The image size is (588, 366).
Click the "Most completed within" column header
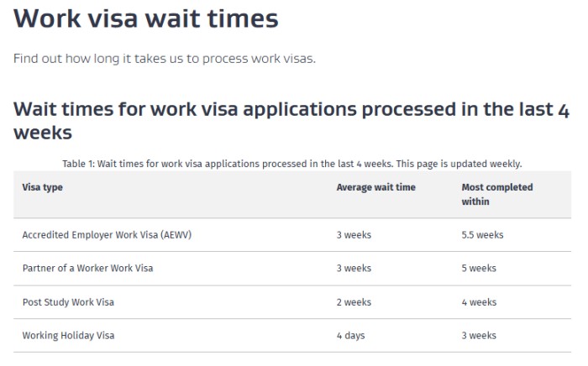pyautogui.click(x=496, y=194)
